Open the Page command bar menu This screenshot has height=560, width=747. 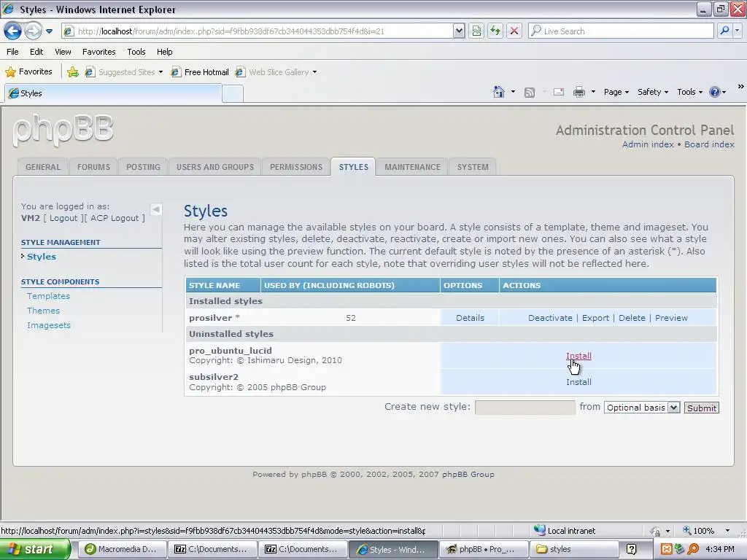point(616,92)
